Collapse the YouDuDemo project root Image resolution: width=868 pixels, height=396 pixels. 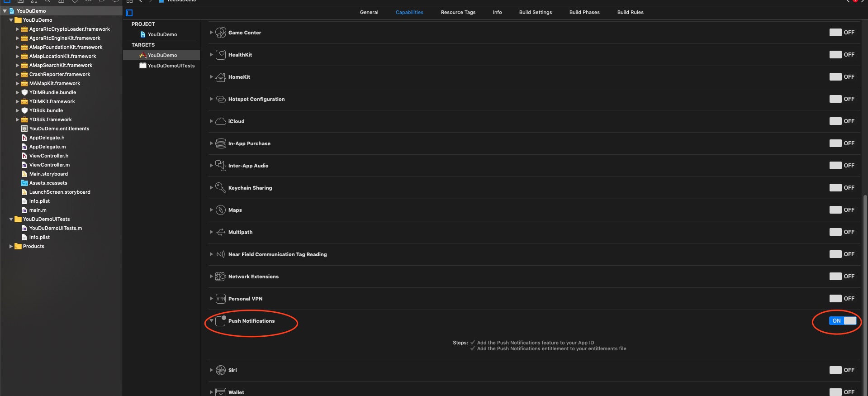[5, 11]
